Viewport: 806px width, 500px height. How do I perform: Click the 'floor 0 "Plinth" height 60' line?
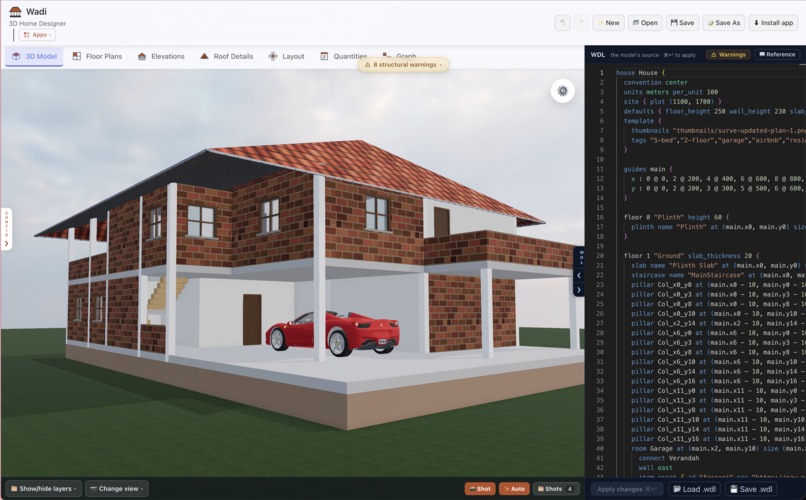676,217
